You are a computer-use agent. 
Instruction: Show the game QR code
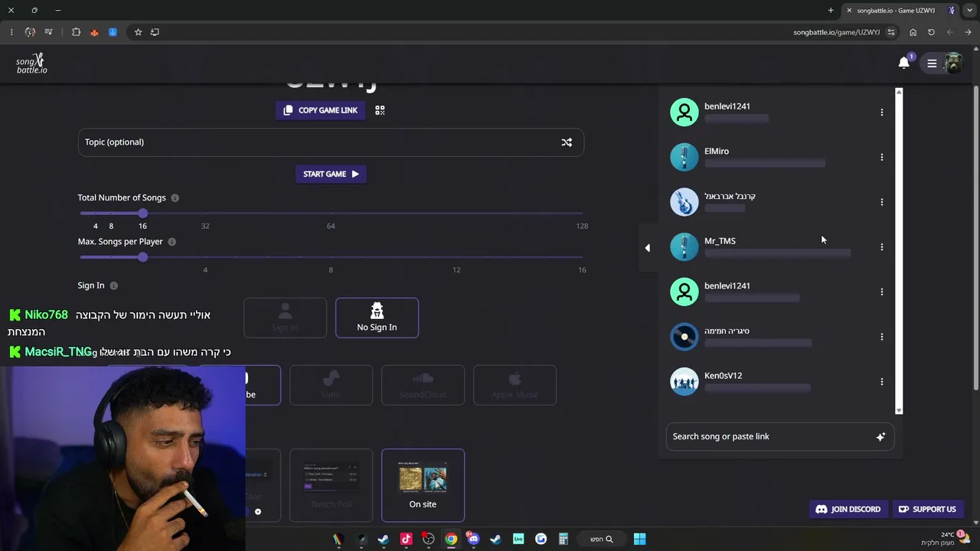380,110
